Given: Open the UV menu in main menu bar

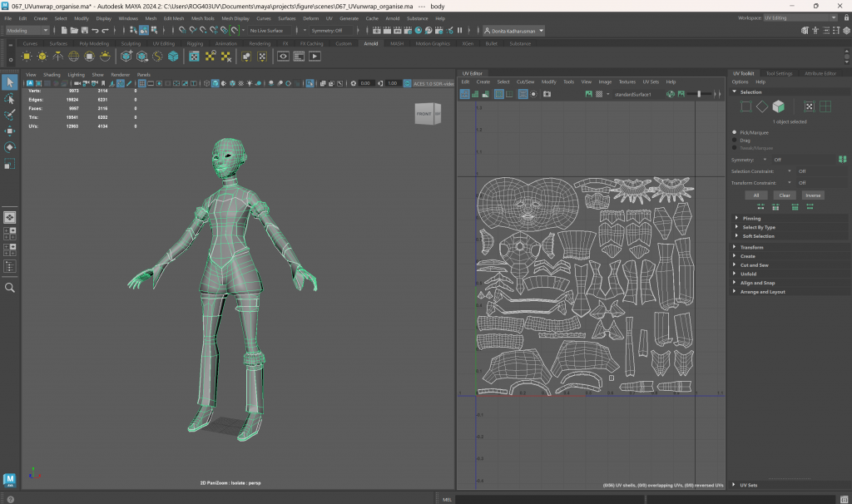Looking at the screenshot, I should click(x=329, y=18).
